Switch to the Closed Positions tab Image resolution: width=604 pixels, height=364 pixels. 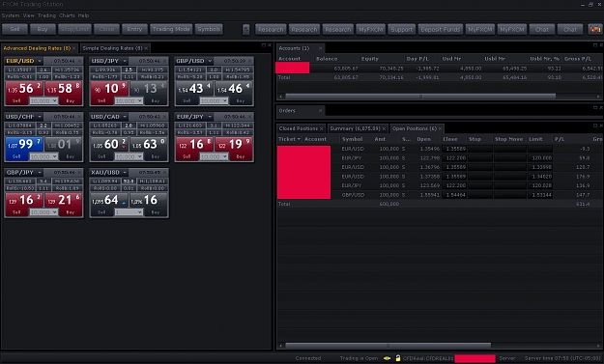(x=299, y=129)
